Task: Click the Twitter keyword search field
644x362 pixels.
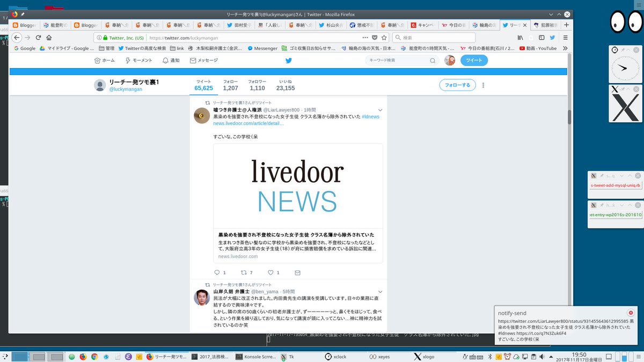Action: [402, 61]
